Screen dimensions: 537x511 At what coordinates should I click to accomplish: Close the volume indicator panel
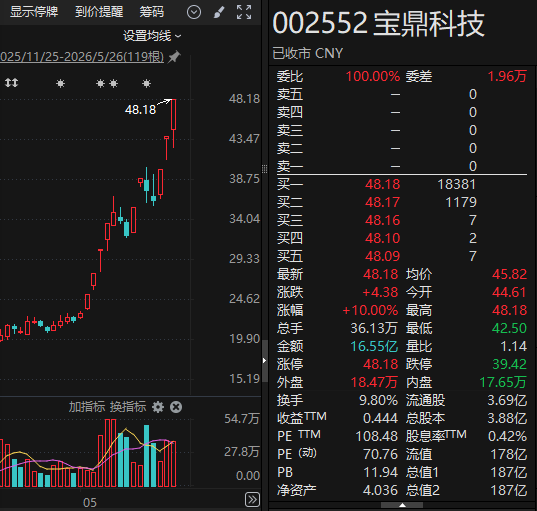(x=176, y=407)
